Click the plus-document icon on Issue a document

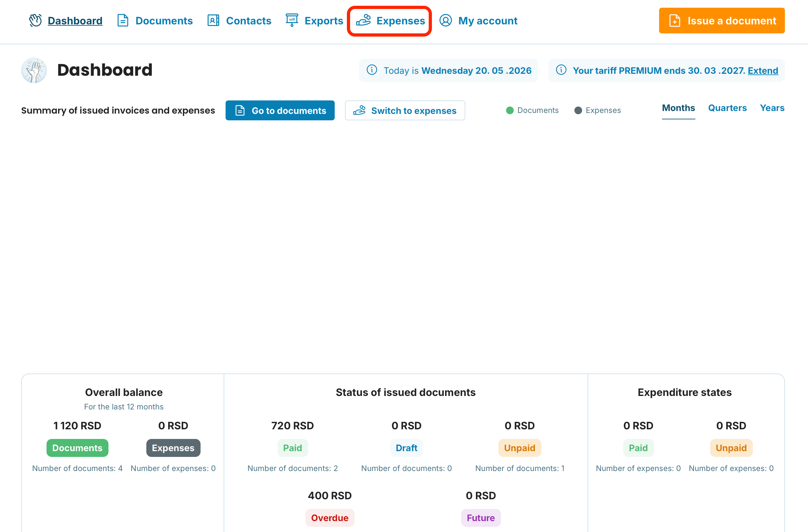pos(675,20)
